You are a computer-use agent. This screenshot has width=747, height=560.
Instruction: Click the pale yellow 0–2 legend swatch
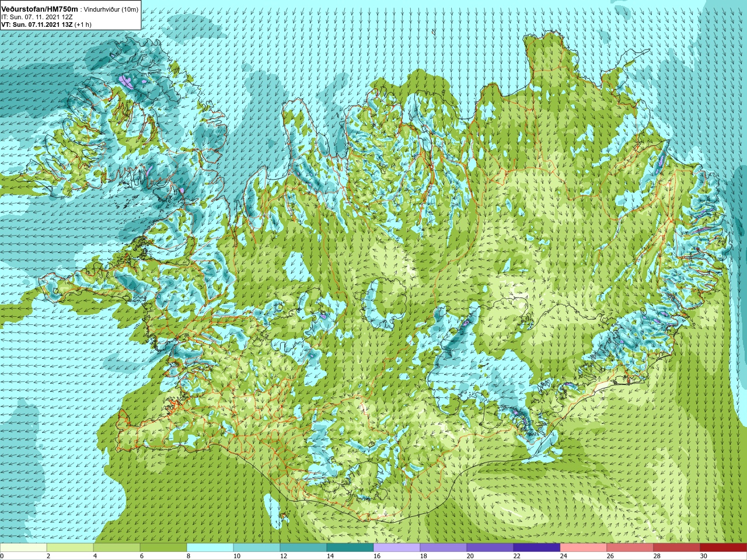(x=23, y=548)
